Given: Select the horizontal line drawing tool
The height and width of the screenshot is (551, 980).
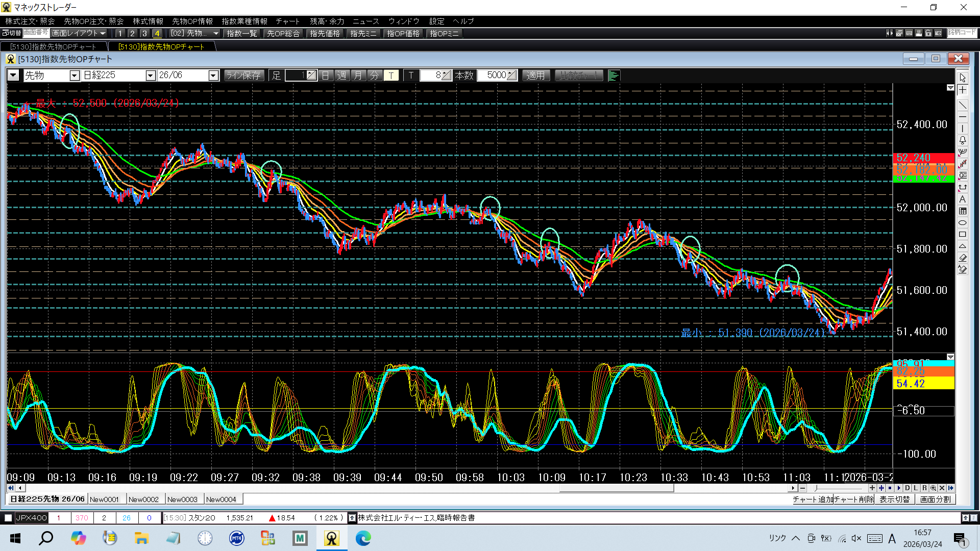Looking at the screenshot, I should pos(962,117).
